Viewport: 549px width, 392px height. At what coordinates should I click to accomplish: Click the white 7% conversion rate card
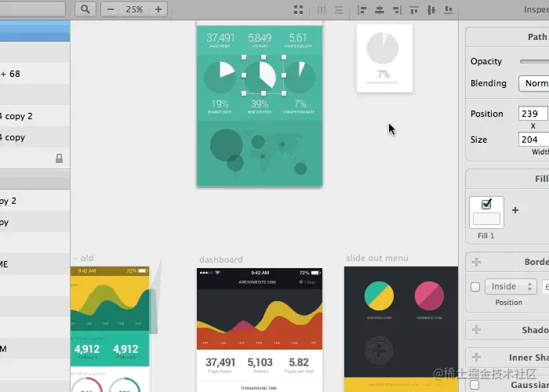384,59
